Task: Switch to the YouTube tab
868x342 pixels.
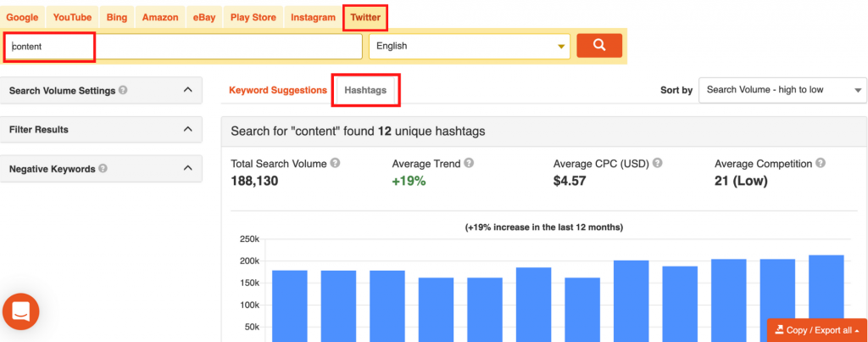Action: [73, 17]
